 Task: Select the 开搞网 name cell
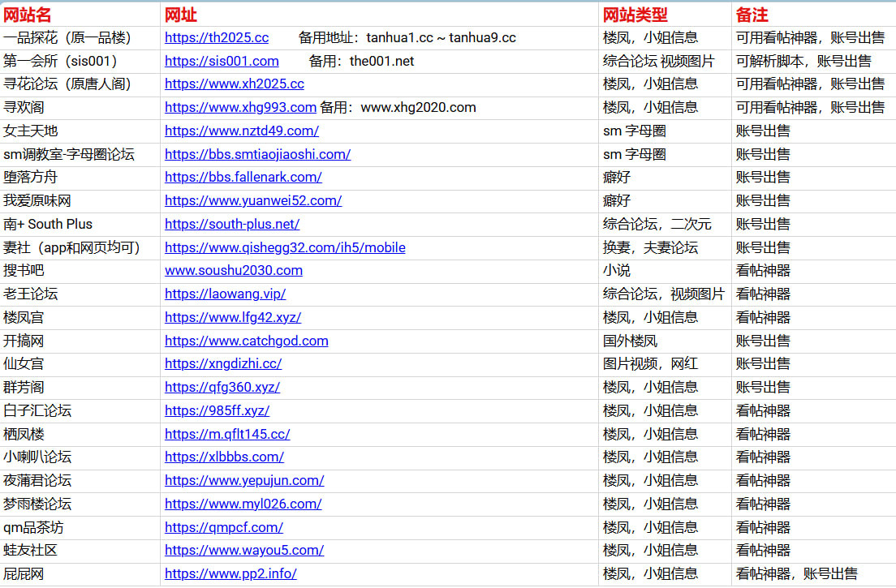click(80, 341)
